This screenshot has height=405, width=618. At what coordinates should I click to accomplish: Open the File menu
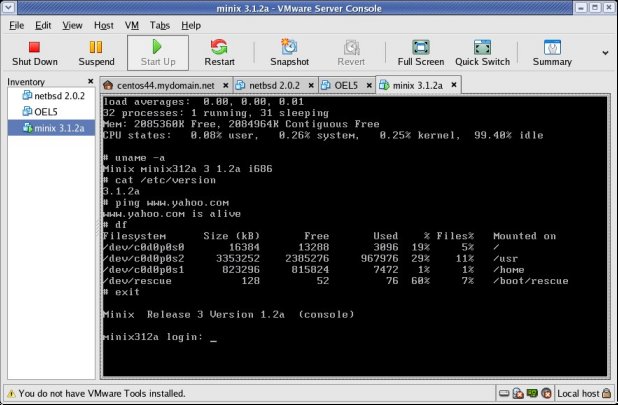click(x=17, y=26)
